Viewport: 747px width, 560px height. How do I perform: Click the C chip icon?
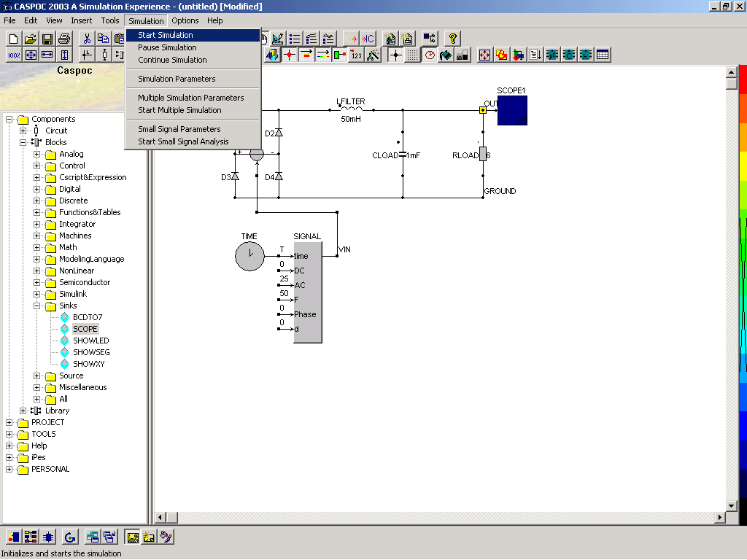click(x=569, y=55)
